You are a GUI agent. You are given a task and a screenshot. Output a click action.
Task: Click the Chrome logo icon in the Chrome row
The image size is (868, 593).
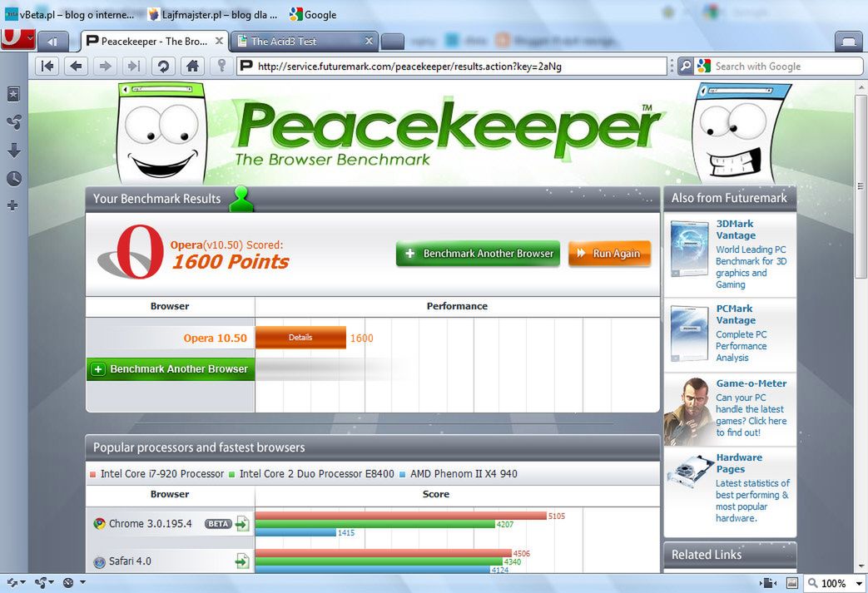click(100, 523)
